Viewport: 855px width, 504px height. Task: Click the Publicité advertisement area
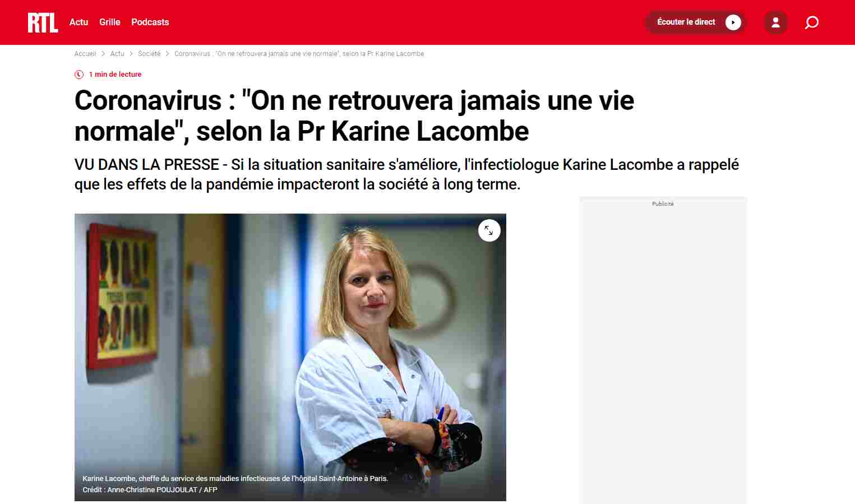(663, 350)
